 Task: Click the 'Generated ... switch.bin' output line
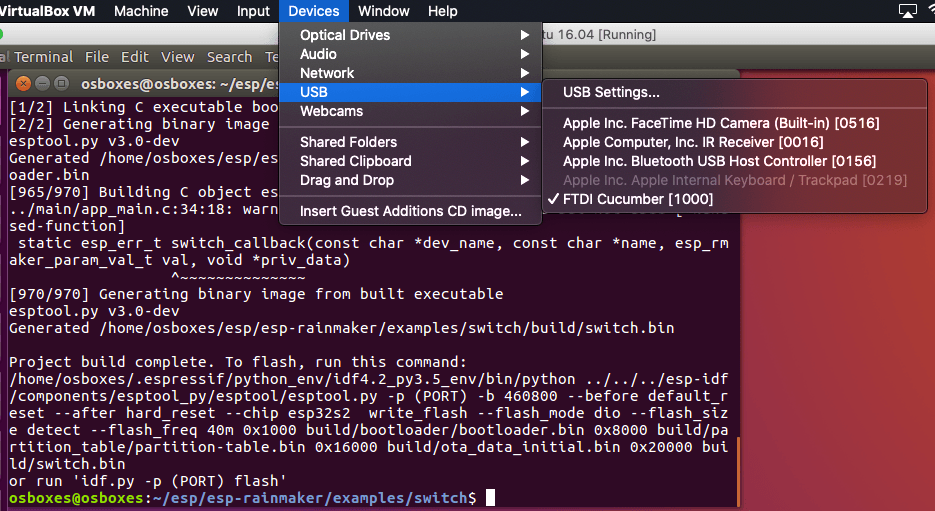[342, 328]
